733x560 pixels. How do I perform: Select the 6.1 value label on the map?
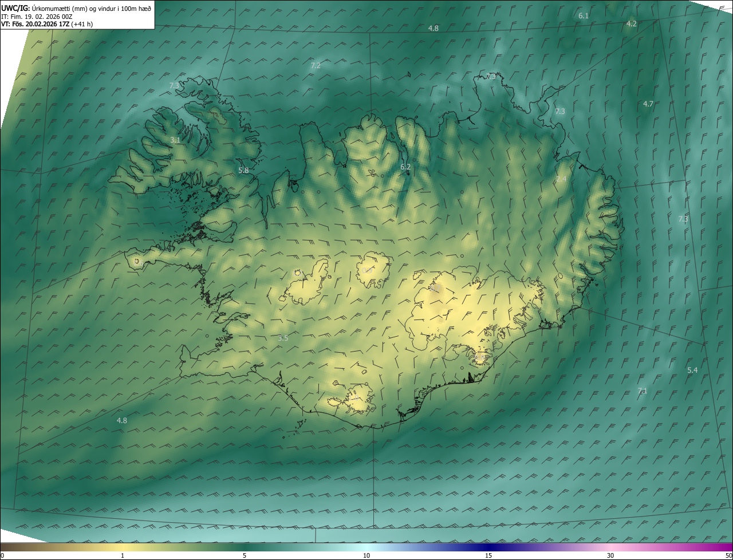pos(584,15)
